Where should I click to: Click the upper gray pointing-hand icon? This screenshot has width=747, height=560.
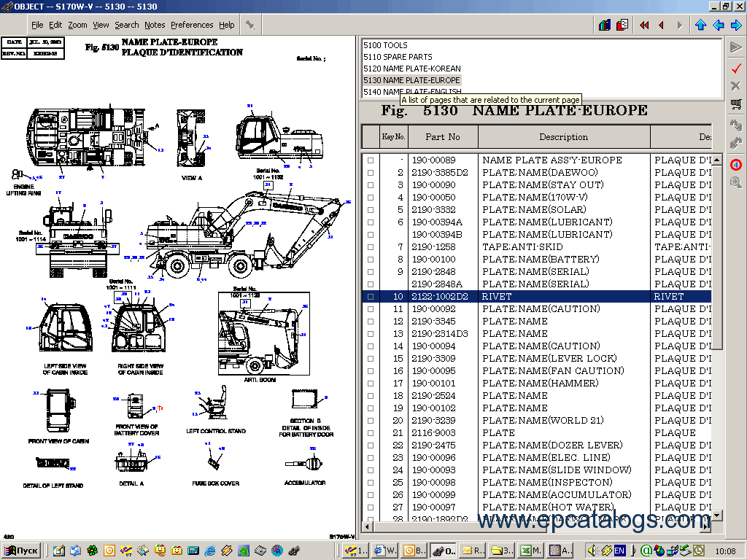point(736,125)
